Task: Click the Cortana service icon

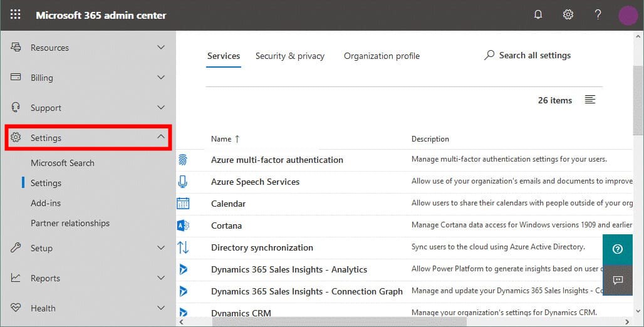Action: [x=183, y=225]
